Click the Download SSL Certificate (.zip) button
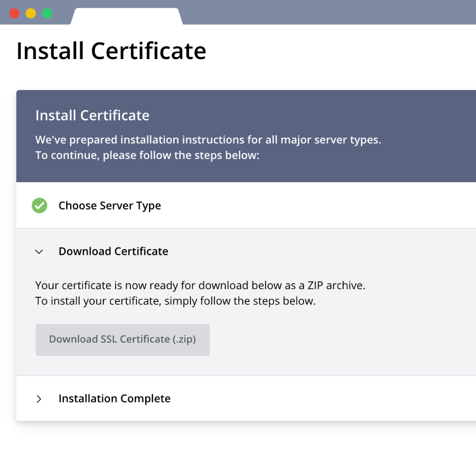This screenshot has height=473, width=476. click(122, 339)
